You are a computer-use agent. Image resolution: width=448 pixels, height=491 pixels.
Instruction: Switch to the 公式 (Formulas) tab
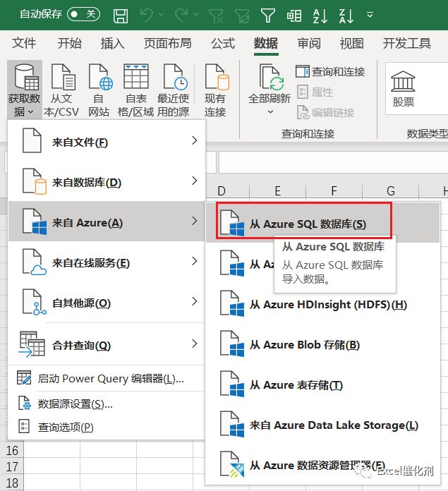coord(223,43)
